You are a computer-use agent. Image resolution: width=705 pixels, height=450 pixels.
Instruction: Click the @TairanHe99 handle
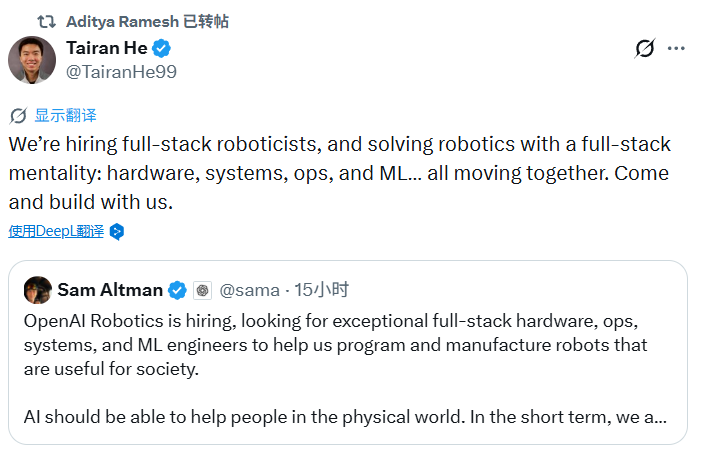(121, 72)
